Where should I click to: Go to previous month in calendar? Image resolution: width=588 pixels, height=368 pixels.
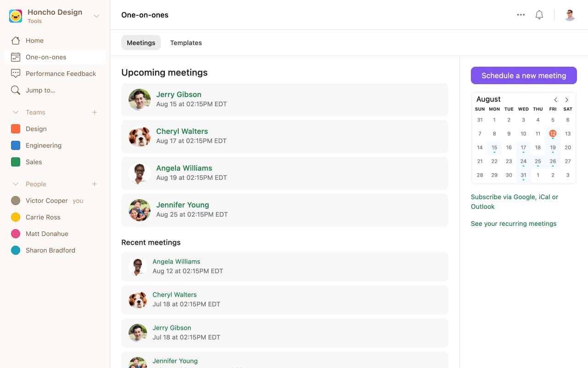[555, 100]
